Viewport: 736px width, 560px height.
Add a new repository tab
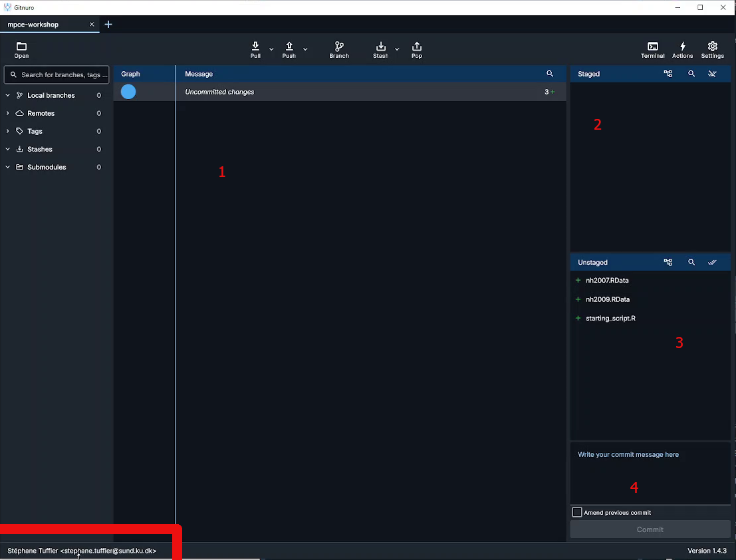[x=108, y=25]
